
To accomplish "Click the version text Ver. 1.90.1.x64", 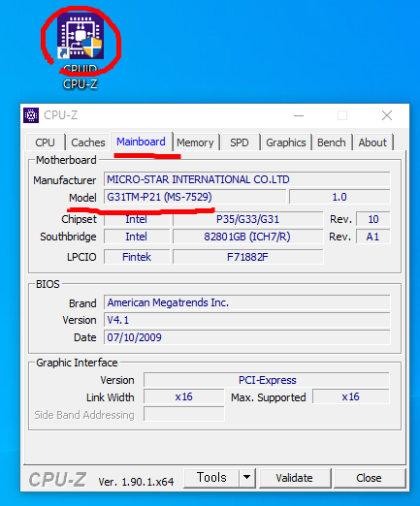I will (136, 482).
